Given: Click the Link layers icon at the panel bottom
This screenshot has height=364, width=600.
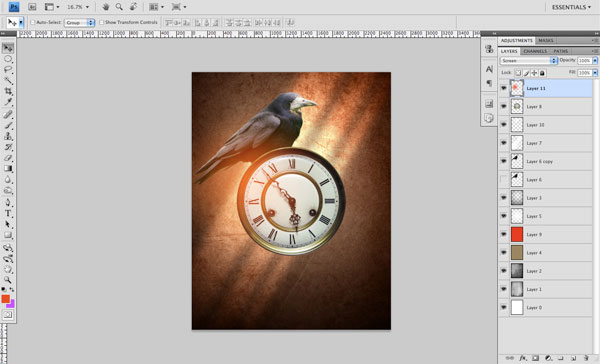Looking at the screenshot, I should pos(510,358).
